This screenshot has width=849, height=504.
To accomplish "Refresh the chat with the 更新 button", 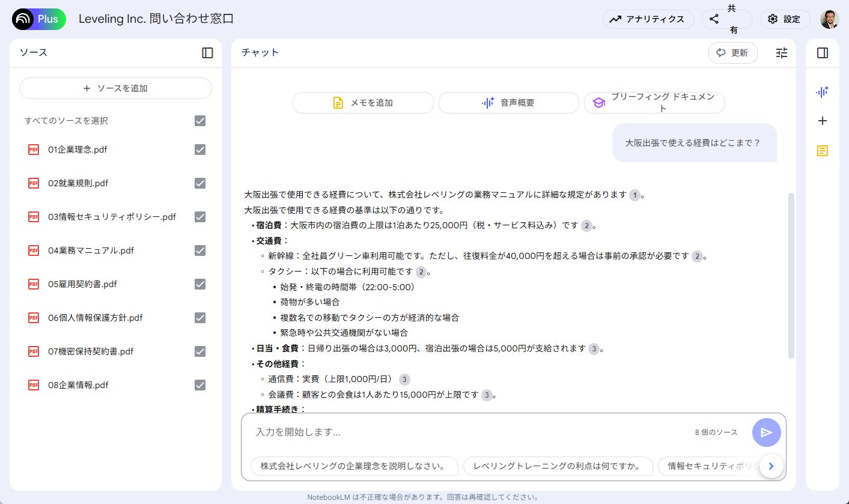I will click(732, 53).
